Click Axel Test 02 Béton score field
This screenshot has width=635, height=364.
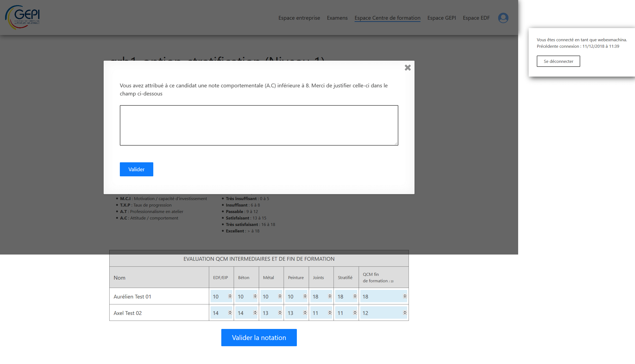click(246, 313)
